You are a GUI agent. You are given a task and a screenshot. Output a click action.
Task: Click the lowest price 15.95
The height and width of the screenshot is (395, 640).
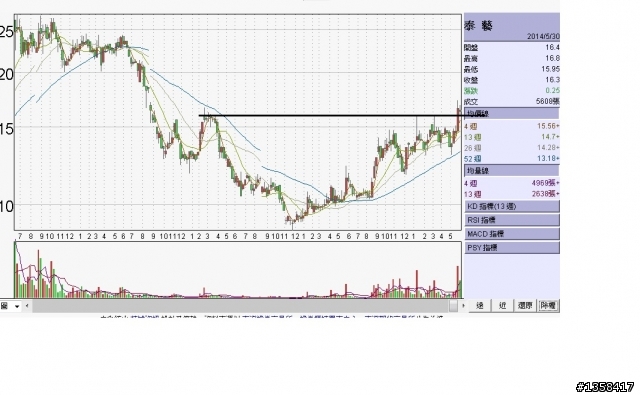(x=550, y=69)
